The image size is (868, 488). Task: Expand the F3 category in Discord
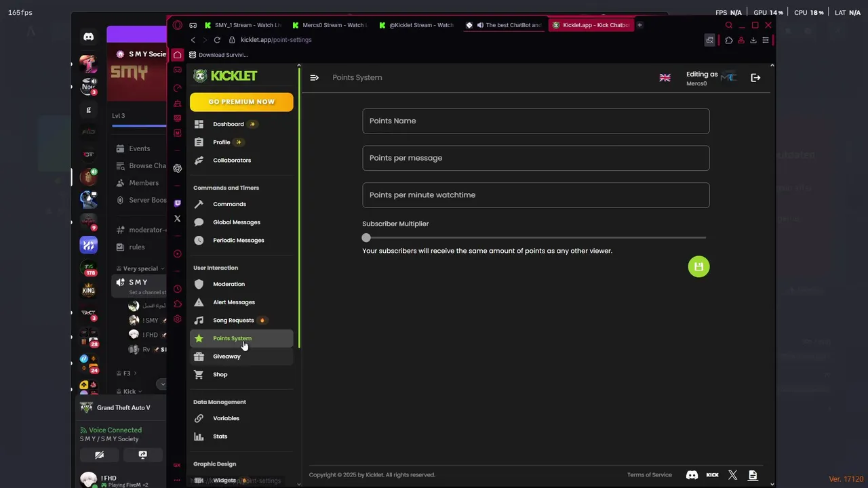pyautogui.click(x=126, y=373)
